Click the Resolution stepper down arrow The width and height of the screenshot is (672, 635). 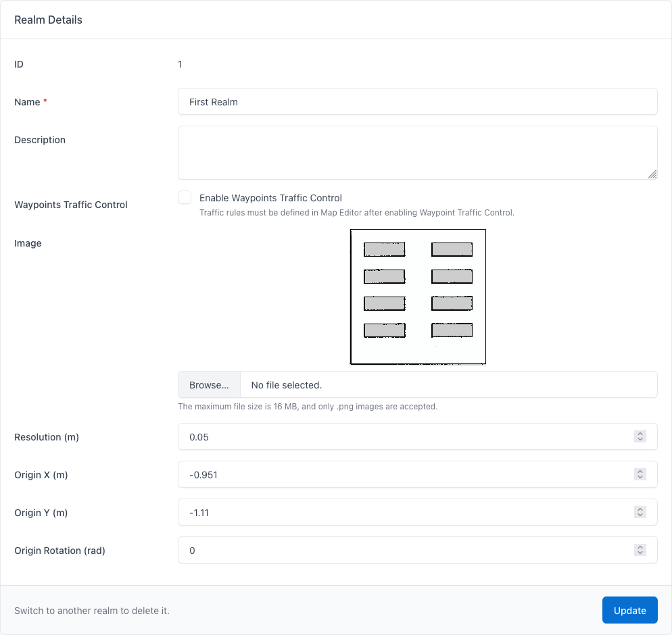[640, 439]
